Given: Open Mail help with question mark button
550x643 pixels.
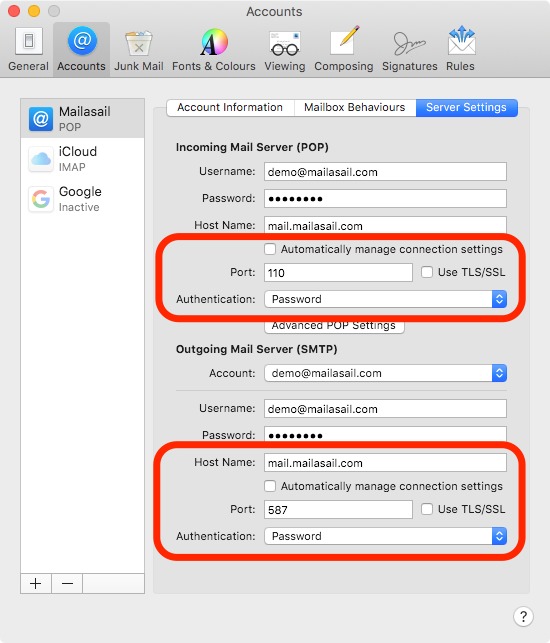Looking at the screenshot, I should 523,616.
